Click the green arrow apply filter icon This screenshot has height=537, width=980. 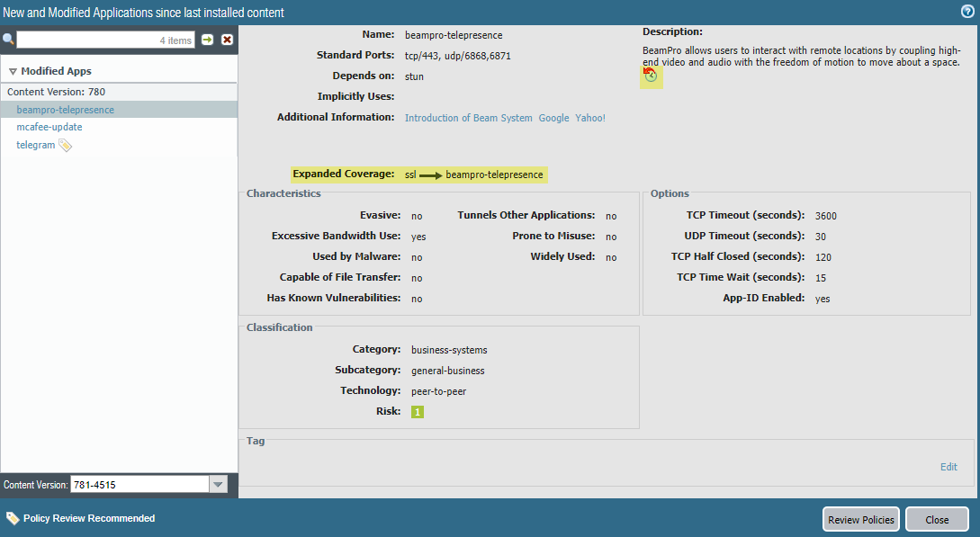click(x=208, y=40)
